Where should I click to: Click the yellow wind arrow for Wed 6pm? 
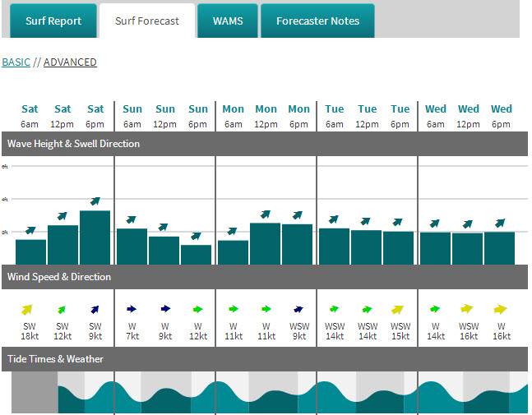point(500,310)
